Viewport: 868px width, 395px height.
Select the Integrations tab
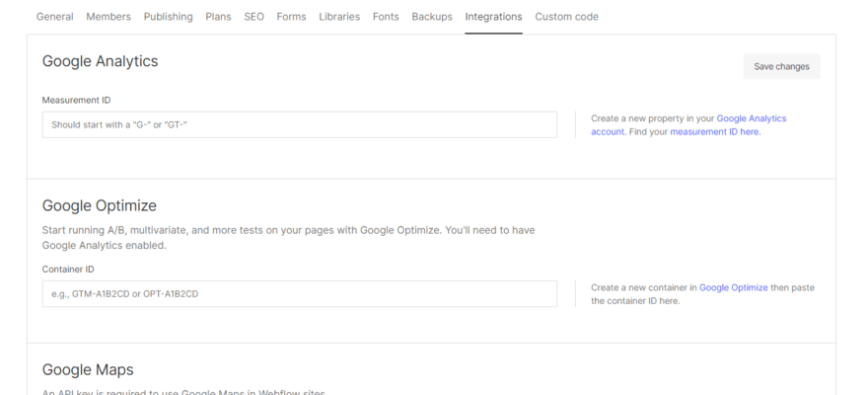click(x=493, y=17)
